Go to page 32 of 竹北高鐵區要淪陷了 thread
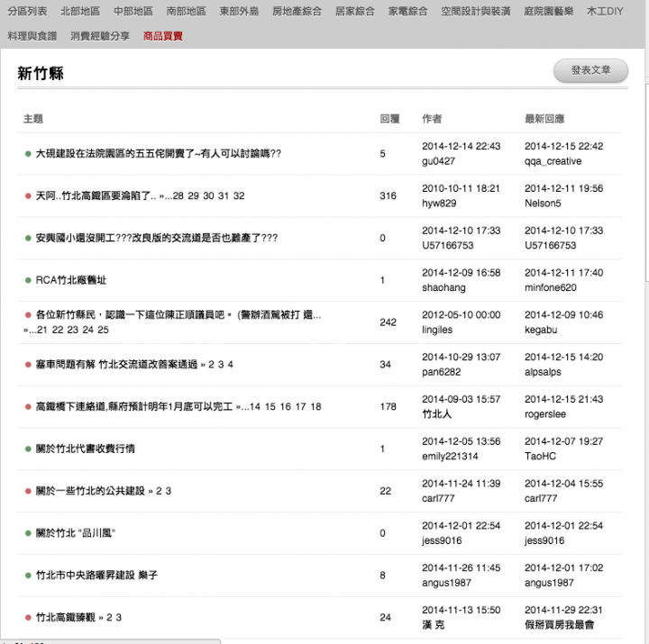 coord(239,195)
